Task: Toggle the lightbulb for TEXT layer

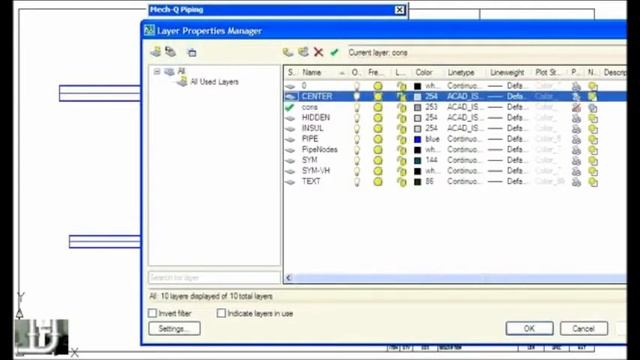Action: [357, 182]
